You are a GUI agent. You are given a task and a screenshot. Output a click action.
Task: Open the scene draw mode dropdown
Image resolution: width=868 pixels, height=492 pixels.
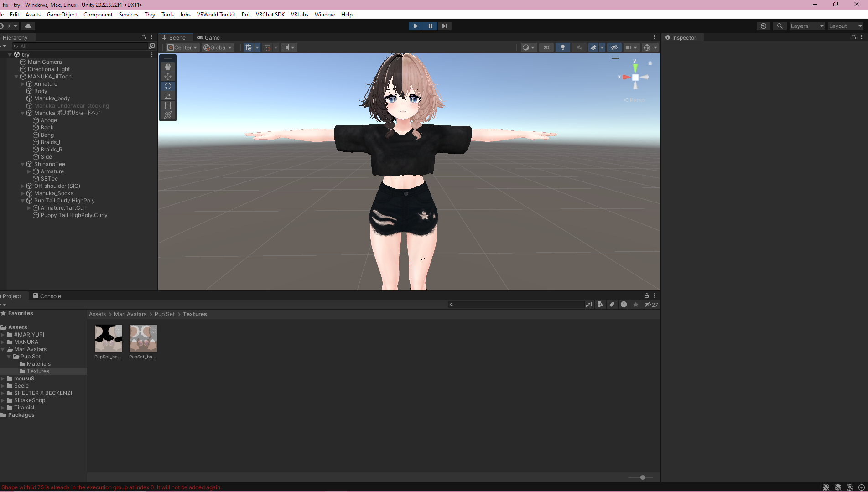click(529, 47)
